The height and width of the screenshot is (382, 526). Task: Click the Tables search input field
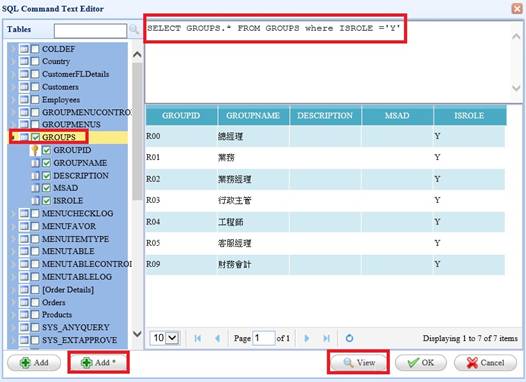[90, 30]
